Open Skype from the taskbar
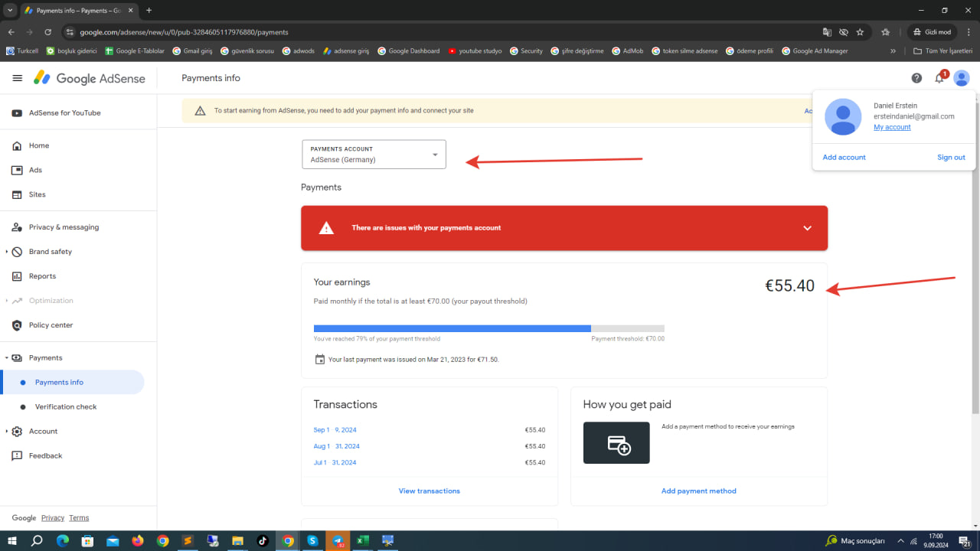This screenshot has width=980, height=551. coord(312,541)
